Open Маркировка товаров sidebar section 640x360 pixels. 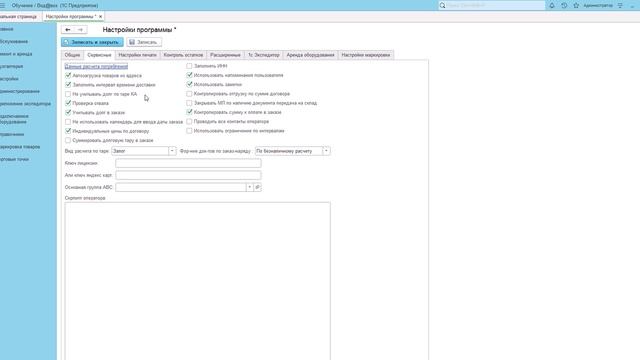click(20, 147)
